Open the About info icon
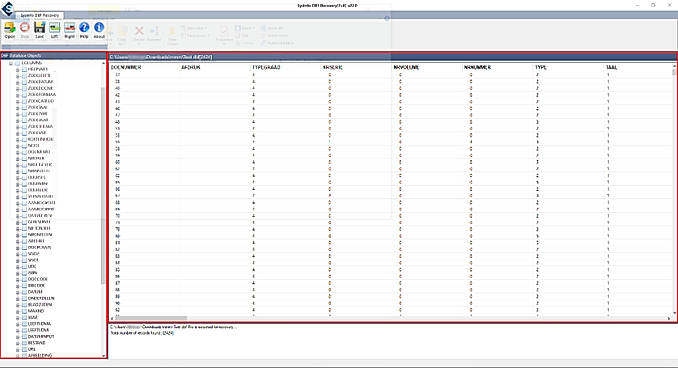678x368 pixels. [99, 30]
